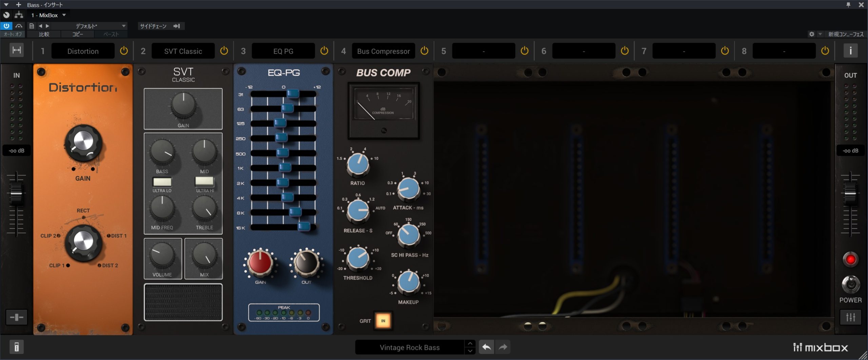Screen dimensions: 868x360
Task: Open the mixer sliders icon below POWER
Action: tap(850, 317)
